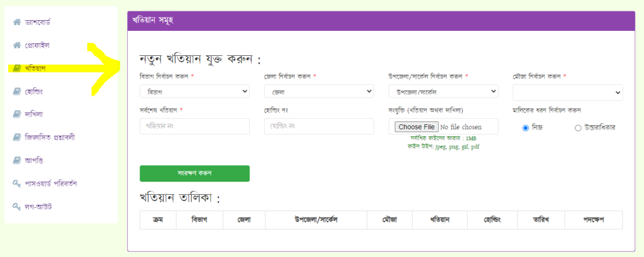
Task: Click the উপজেলা/সার্কেল table column header
Action: 316,220
